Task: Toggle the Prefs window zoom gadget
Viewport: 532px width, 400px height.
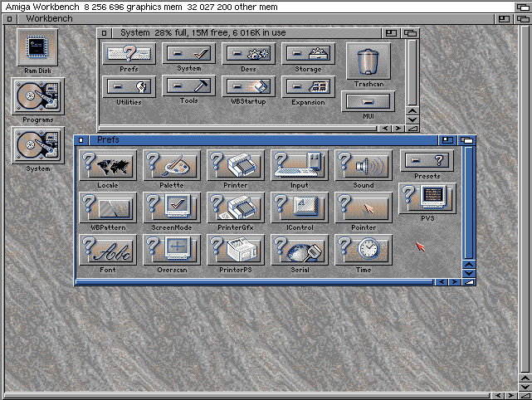Action: click(447, 139)
